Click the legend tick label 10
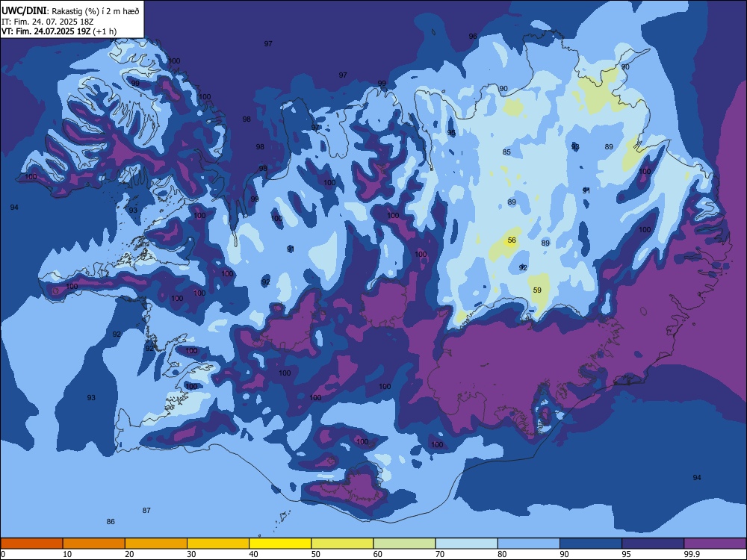The image size is (747, 560). point(67,554)
